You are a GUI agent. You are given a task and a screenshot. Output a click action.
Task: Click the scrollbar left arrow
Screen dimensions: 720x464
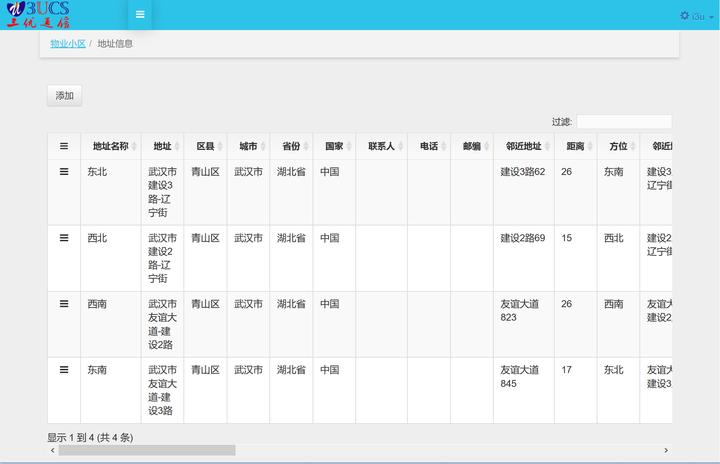point(53,451)
